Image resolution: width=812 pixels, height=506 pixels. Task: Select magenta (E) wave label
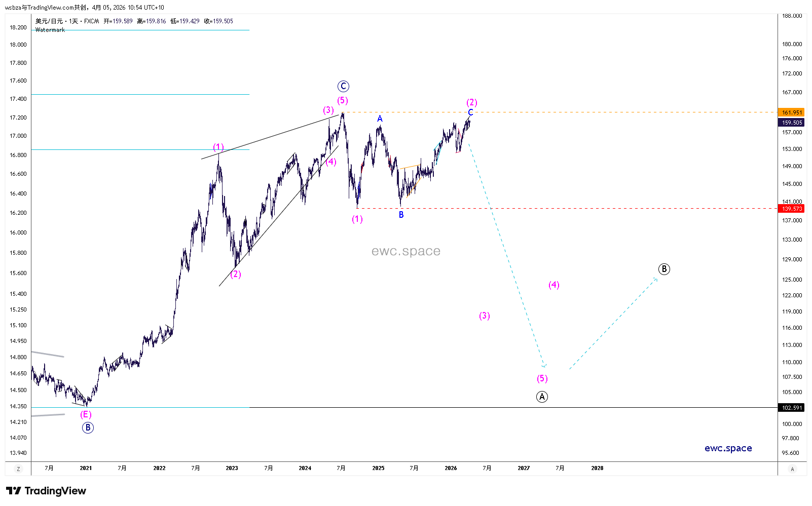86,414
